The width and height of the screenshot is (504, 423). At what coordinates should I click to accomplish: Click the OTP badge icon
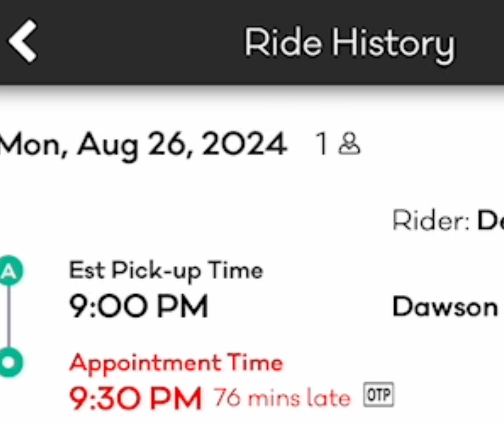(379, 395)
